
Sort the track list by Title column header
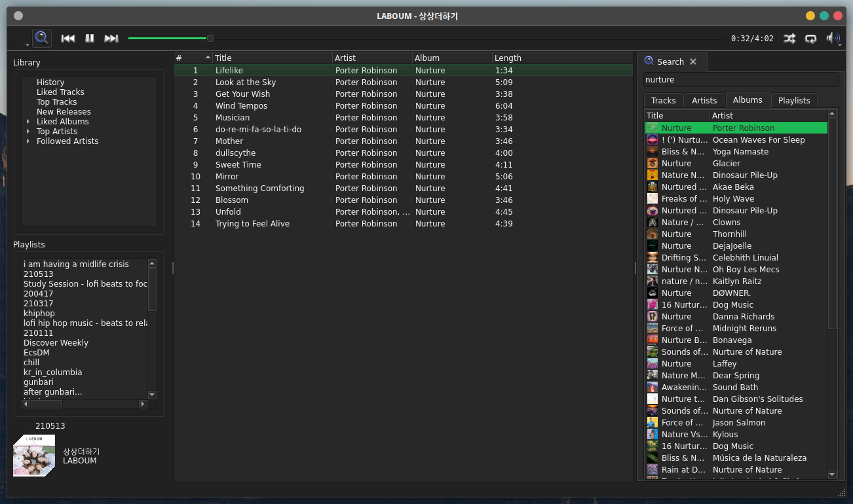pos(273,58)
